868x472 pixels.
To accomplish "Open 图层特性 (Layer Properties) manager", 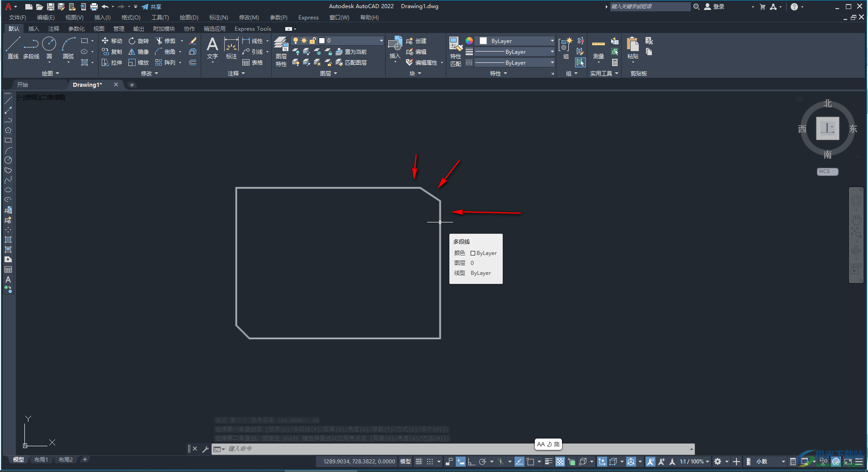I will (281, 52).
